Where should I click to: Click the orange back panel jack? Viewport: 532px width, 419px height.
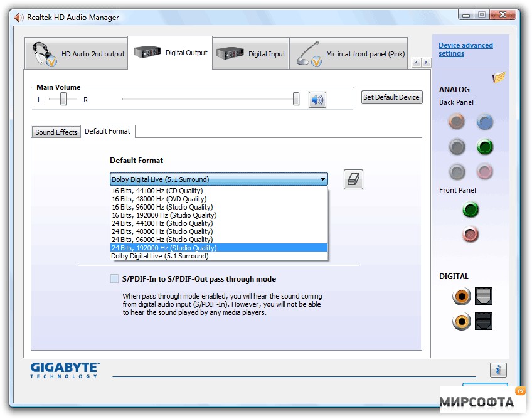click(457, 122)
